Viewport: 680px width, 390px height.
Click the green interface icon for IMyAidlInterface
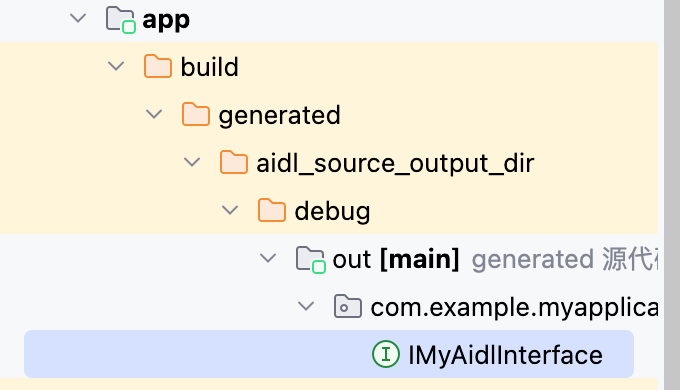386,354
